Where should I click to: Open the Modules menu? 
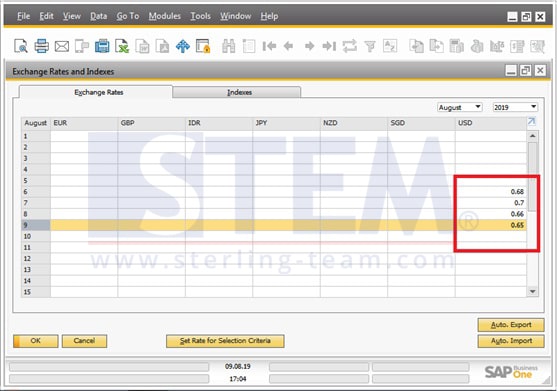(x=165, y=16)
